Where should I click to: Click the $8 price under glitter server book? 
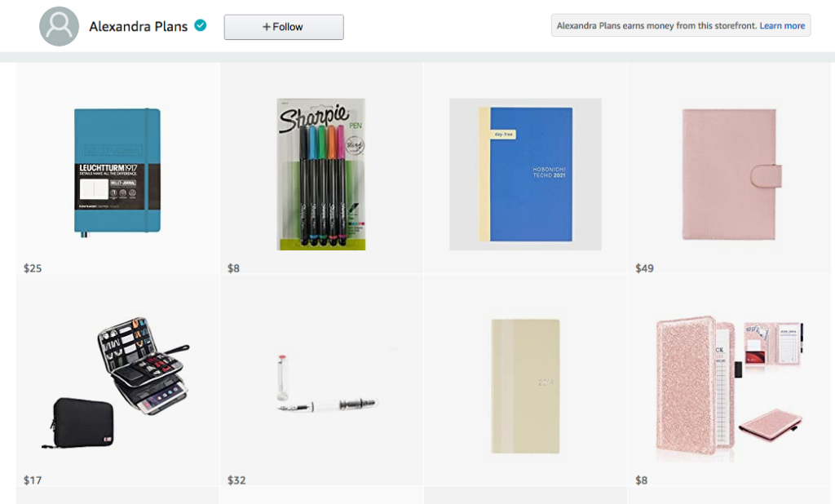coord(642,480)
